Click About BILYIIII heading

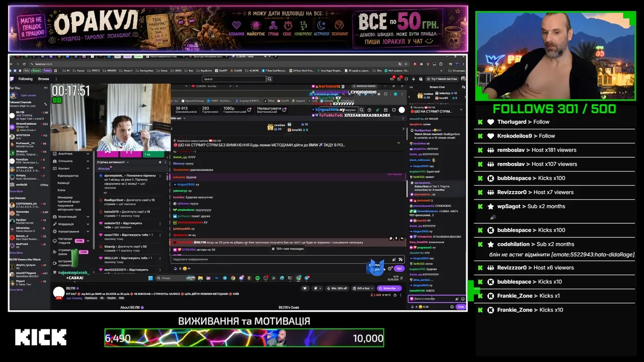click(132, 307)
